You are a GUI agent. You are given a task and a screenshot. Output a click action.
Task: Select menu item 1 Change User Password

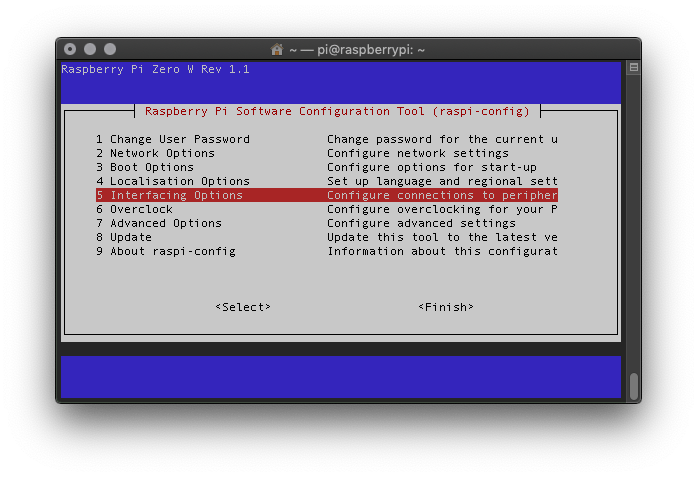point(173,139)
